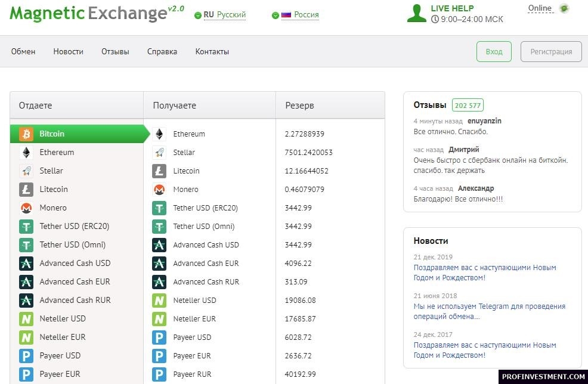Image resolution: width=588 pixels, height=384 pixels.
Task: Select Advanced Cash EUR in Отдаете list
Action: click(x=75, y=281)
